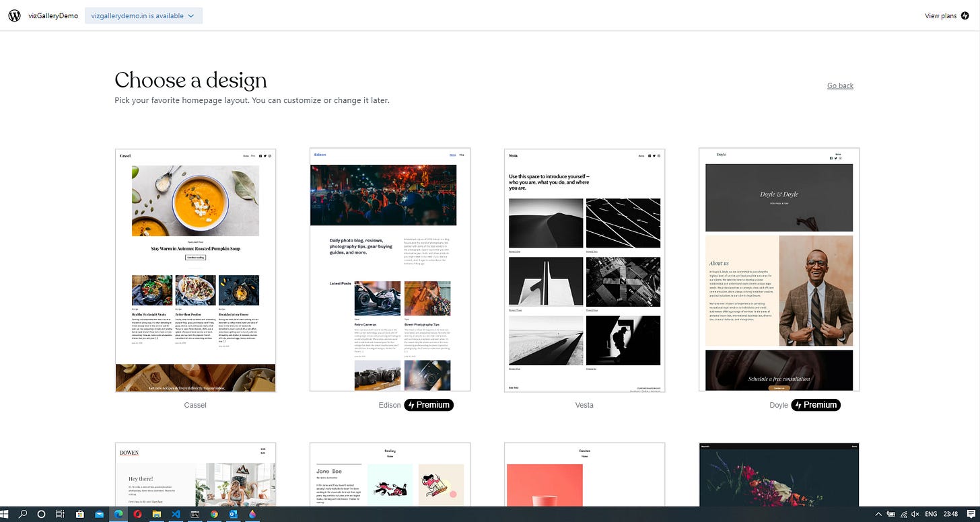Open Google Chrome from the taskbar
Viewport: 980px width, 522px height.
pos(214,514)
